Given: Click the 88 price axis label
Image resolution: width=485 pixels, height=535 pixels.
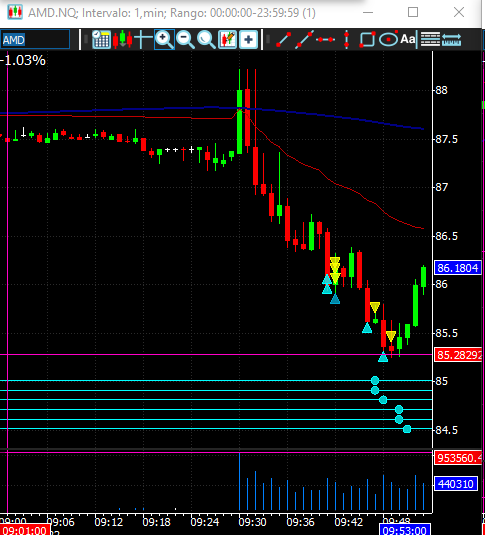Looking at the screenshot, I should (441, 90).
